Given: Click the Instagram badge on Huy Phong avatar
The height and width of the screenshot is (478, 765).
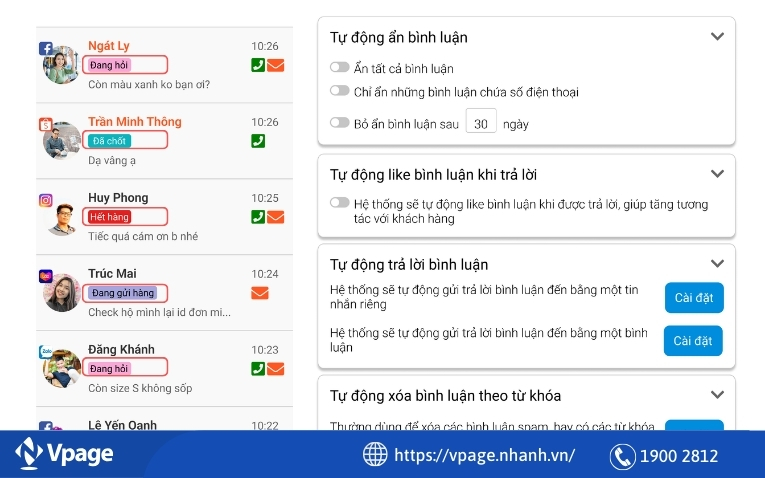Looking at the screenshot, I should coord(46,200).
